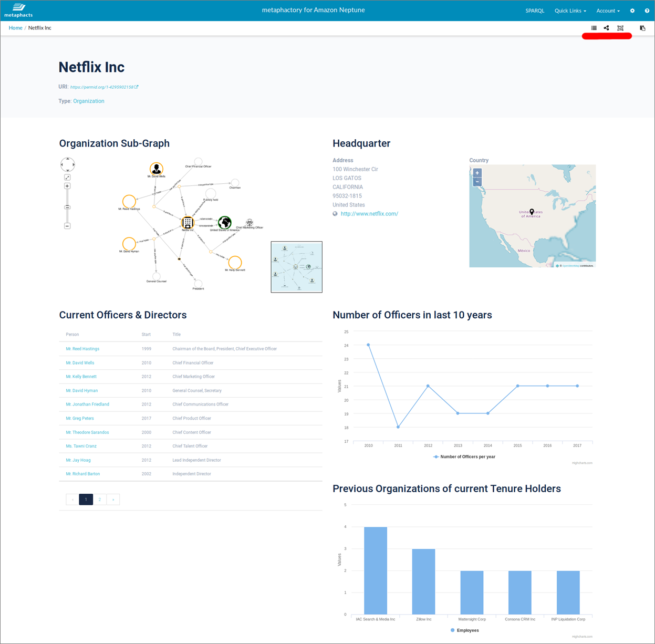The height and width of the screenshot is (644, 655).
Task: Toggle Employees legend in bar chart
Action: pyautogui.click(x=465, y=630)
